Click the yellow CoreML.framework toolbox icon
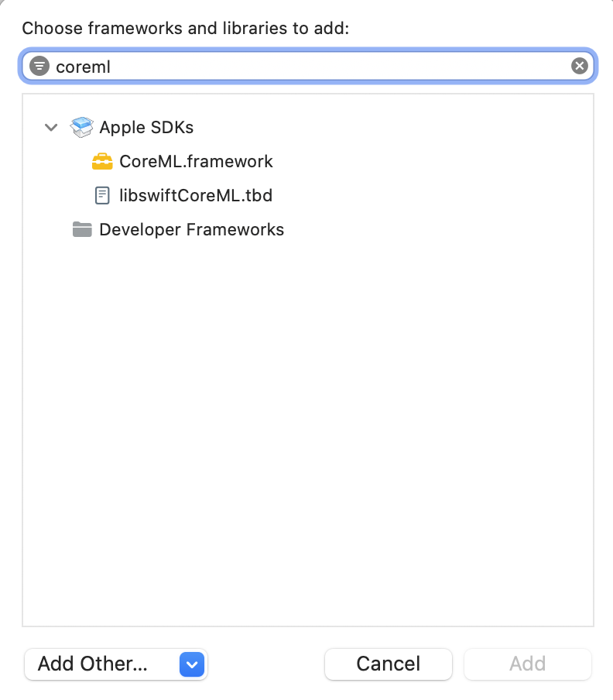The height and width of the screenshot is (700, 613). click(x=102, y=162)
